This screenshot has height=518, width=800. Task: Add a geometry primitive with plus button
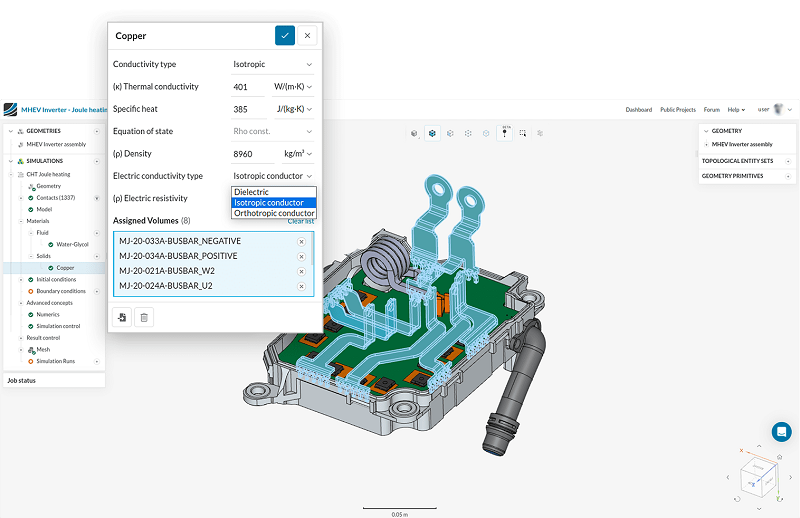(x=788, y=176)
